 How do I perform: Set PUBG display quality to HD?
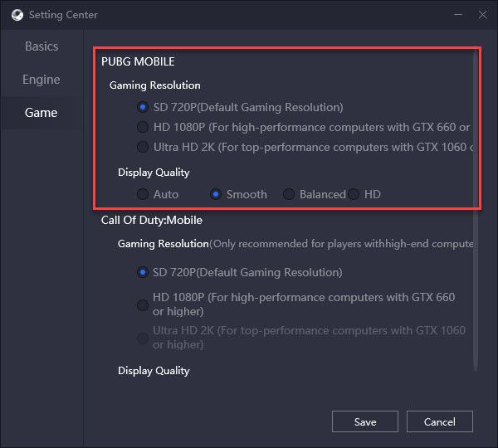click(x=354, y=194)
